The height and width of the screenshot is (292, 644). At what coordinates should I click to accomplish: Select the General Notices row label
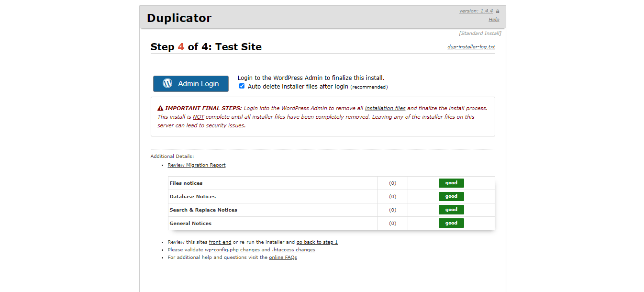190,224
